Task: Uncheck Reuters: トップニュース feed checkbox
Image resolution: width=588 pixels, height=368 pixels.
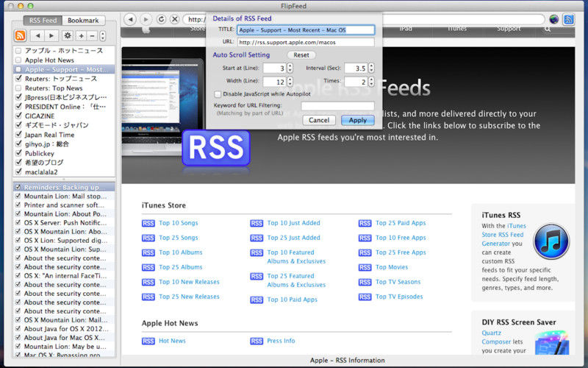Action: [18, 79]
